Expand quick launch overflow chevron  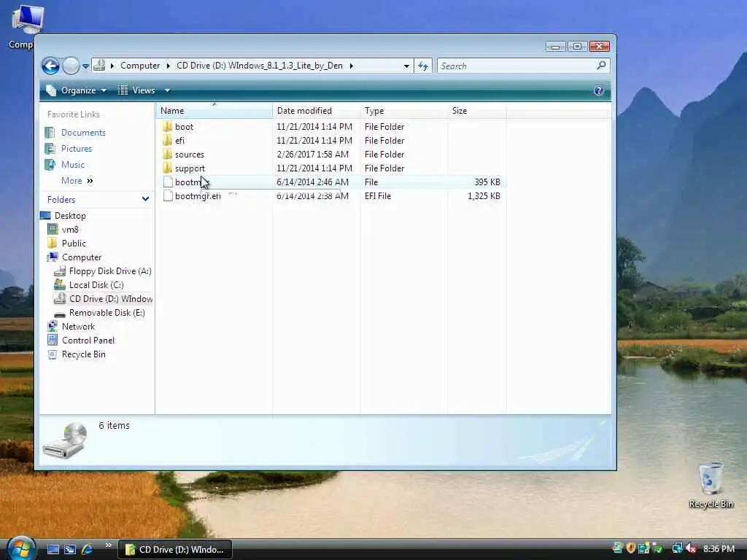point(108,545)
